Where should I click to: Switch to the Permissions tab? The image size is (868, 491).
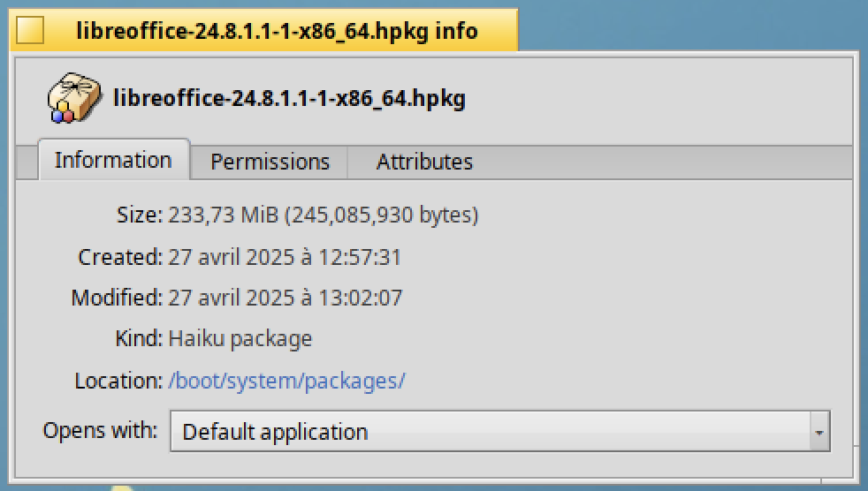pyautogui.click(x=270, y=162)
